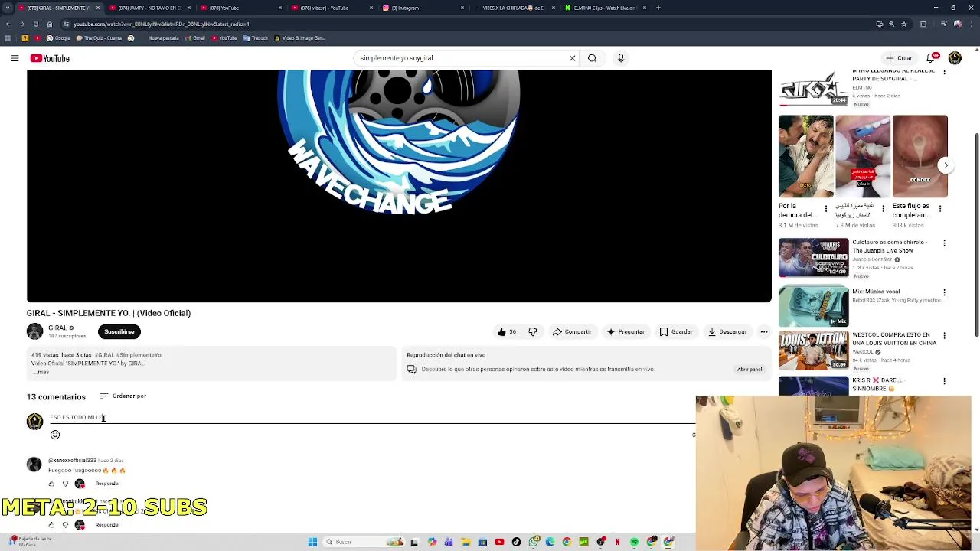
Task: Open the GIRAL channel avatar
Action: 35,331
